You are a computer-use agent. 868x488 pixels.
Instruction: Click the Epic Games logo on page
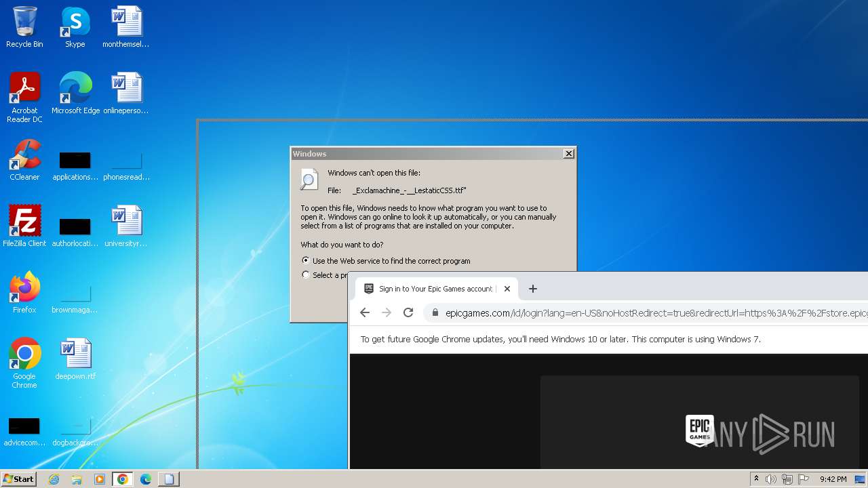699,431
